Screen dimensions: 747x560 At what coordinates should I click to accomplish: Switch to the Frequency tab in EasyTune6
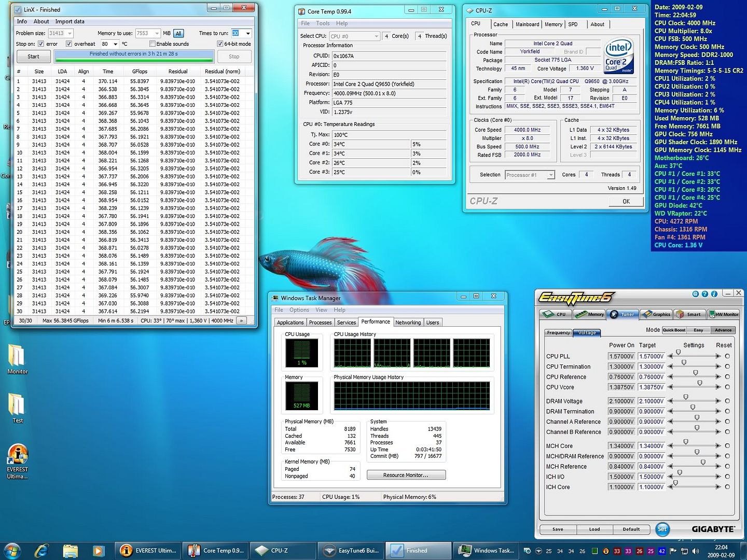coord(558,332)
